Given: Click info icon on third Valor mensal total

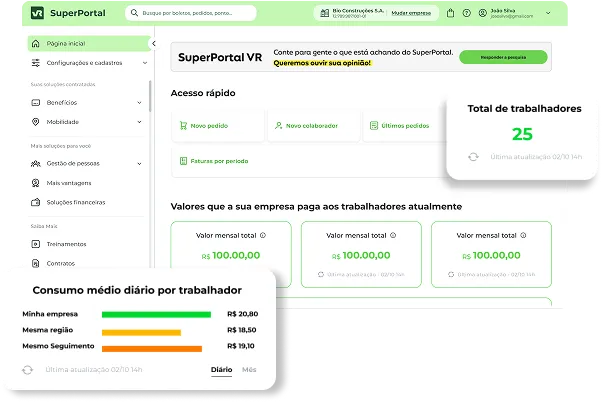Looking at the screenshot, I should pos(523,235).
